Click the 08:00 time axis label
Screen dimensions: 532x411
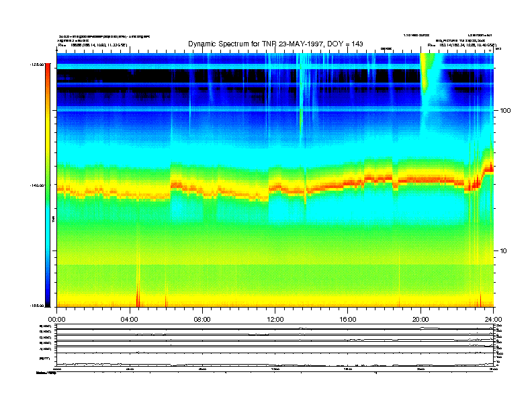click(x=202, y=320)
